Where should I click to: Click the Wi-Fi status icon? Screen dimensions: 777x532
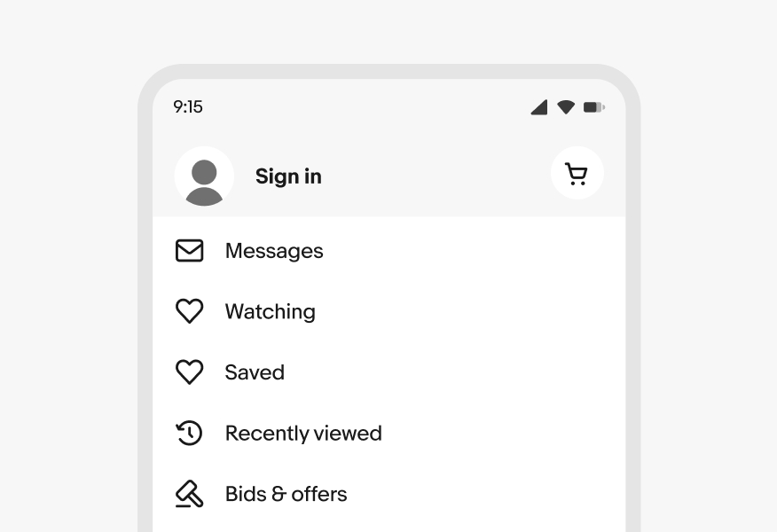pos(566,107)
